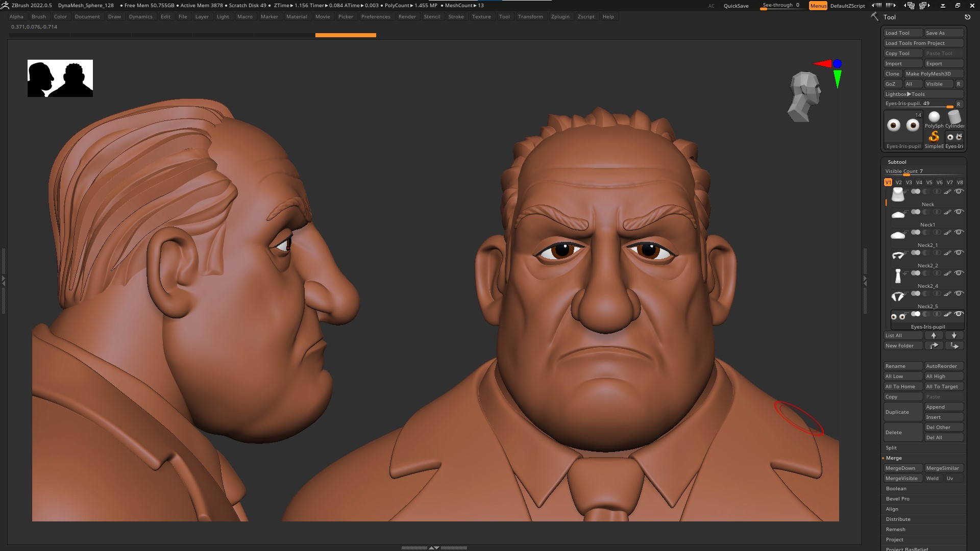Screen dimensions: 980x551
Task: Click Make PolyMesh3D button
Action: pos(934,73)
